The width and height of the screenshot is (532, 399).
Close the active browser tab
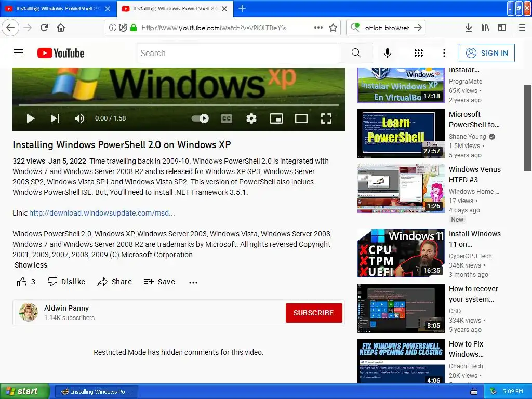click(x=224, y=9)
